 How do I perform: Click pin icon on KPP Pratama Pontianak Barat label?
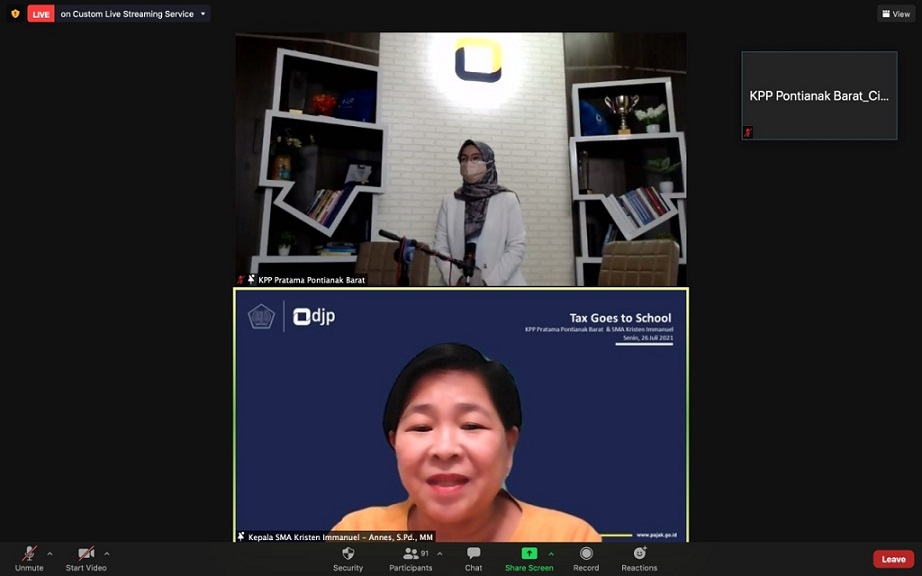click(x=251, y=280)
